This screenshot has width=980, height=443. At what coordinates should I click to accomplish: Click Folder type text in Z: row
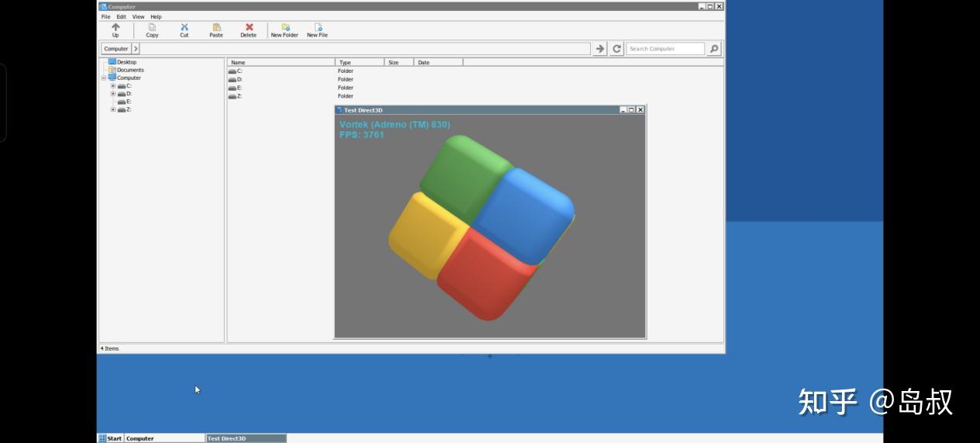(x=346, y=97)
